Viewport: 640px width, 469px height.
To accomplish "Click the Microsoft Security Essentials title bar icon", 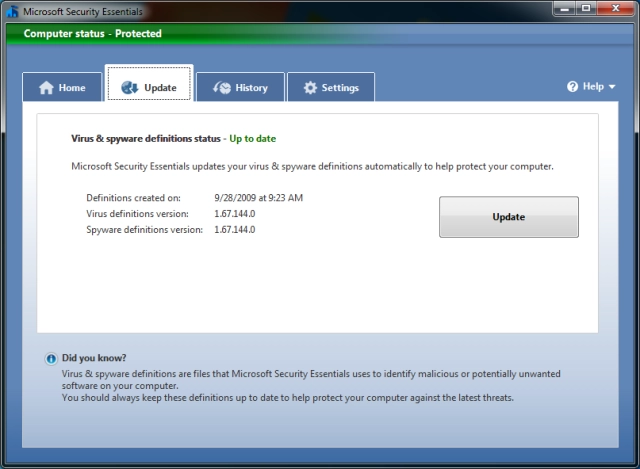I will pyautogui.click(x=12, y=11).
